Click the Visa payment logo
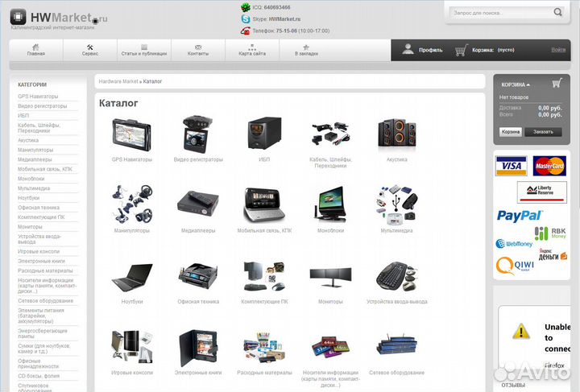 [x=512, y=166]
